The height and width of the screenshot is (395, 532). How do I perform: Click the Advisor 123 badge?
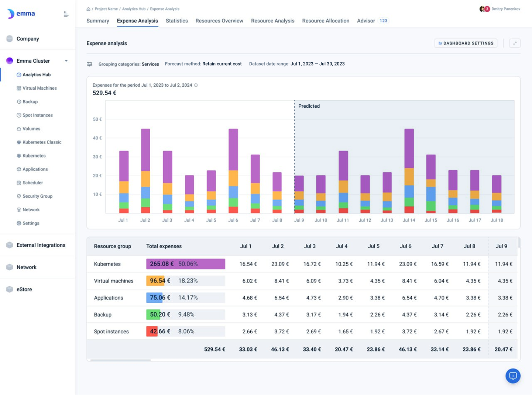(384, 21)
